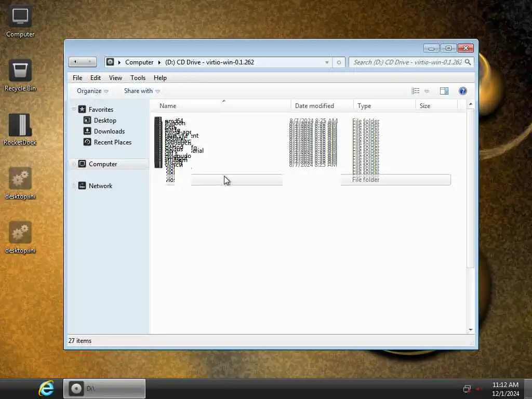Select Computer in the address breadcrumb
Screen dimensions: 532x399
pos(139,62)
